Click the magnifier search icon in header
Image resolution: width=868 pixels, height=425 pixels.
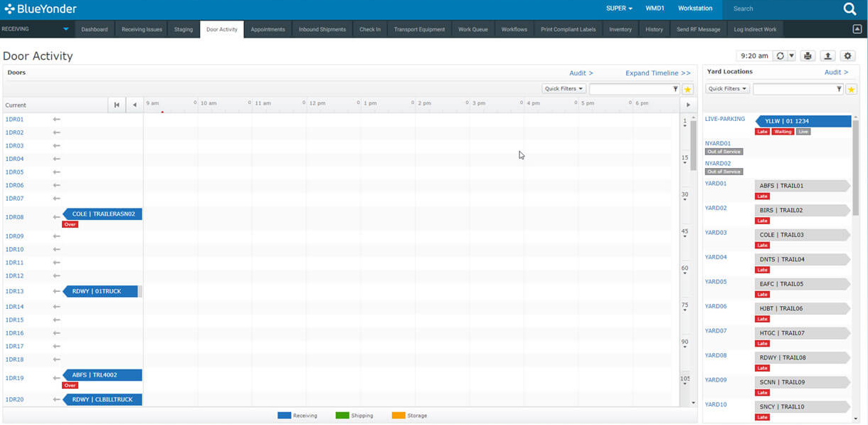click(850, 9)
